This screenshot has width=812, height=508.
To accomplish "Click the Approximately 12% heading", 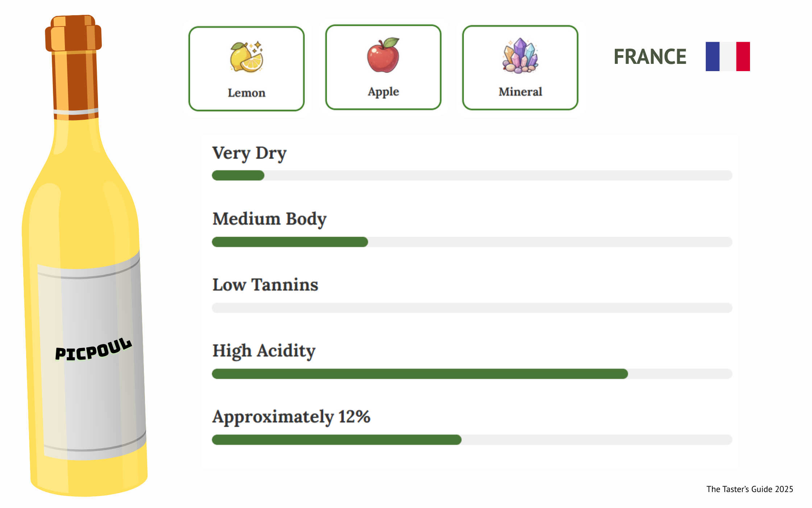I will point(291,417).
